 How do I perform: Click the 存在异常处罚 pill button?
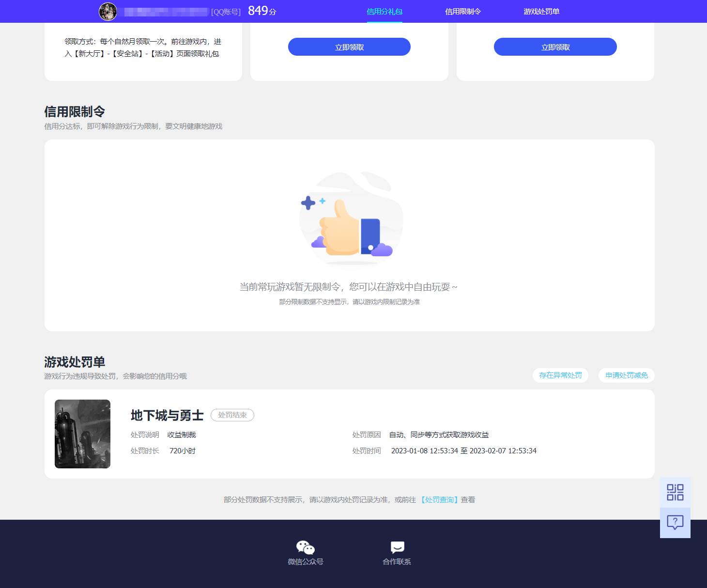click(x=560, y=375)
